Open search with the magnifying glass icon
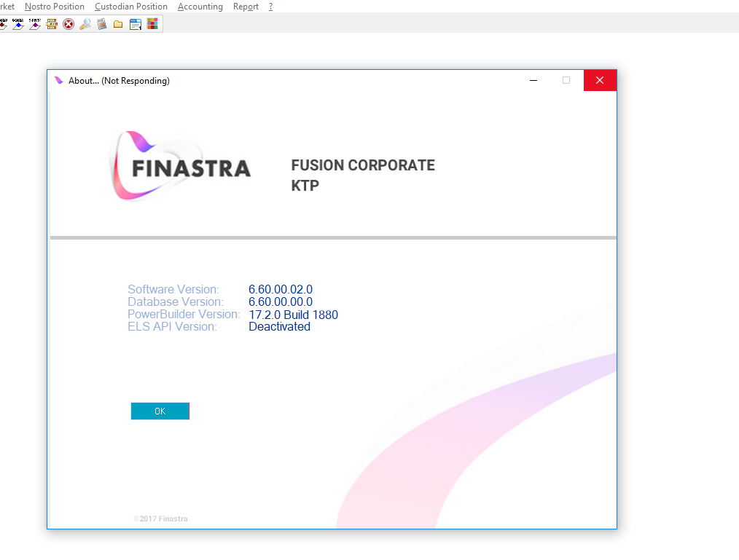The height and width of the screenshot is (560, 739). pyautogui.click(x=85, y=24)
